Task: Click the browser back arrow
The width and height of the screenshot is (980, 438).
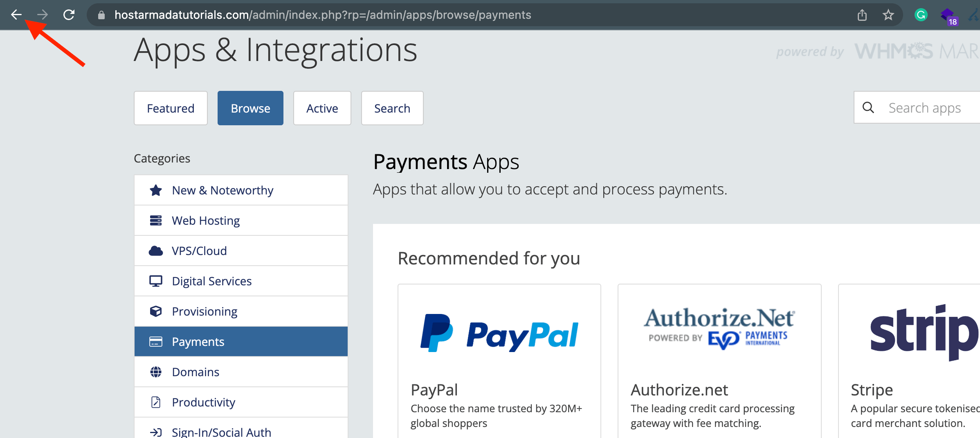Action: pos(16,15)
